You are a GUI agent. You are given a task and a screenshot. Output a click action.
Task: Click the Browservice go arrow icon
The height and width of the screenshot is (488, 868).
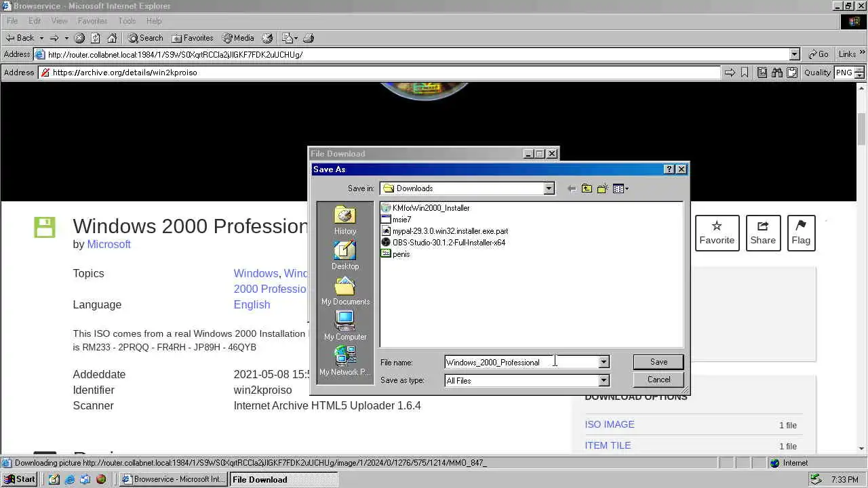pos(730,73)
